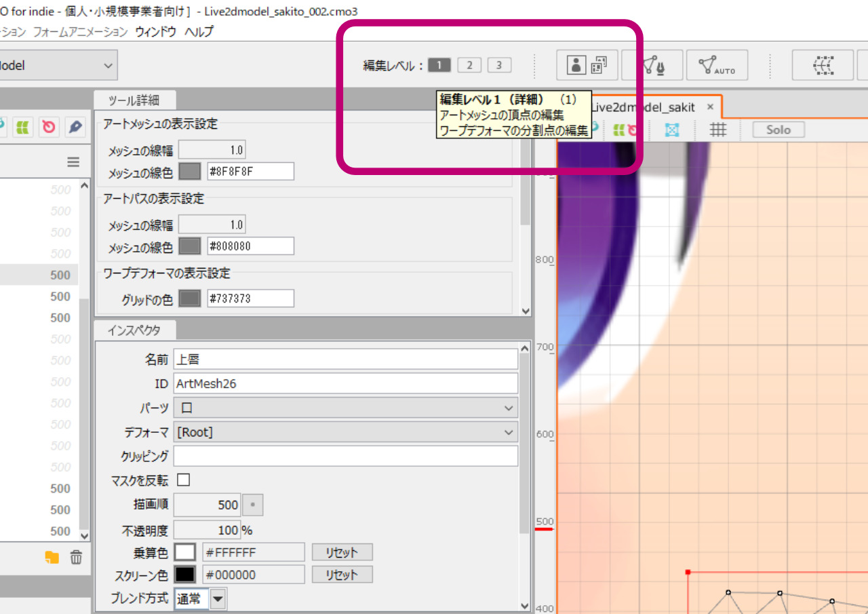This screenshot has height=614, width=868.
Task: Reset the 乗算色 multiply color
Action: pyautogui.click(x=342, y=552)
